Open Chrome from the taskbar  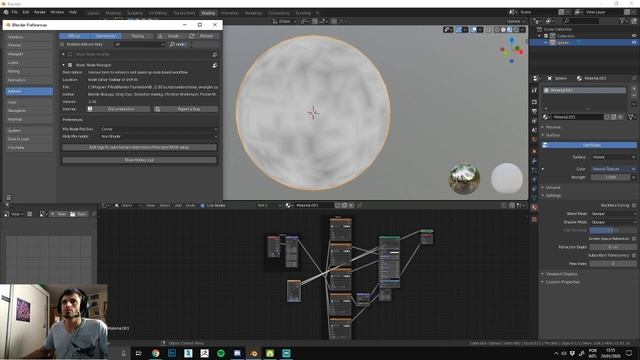point(156,353)
